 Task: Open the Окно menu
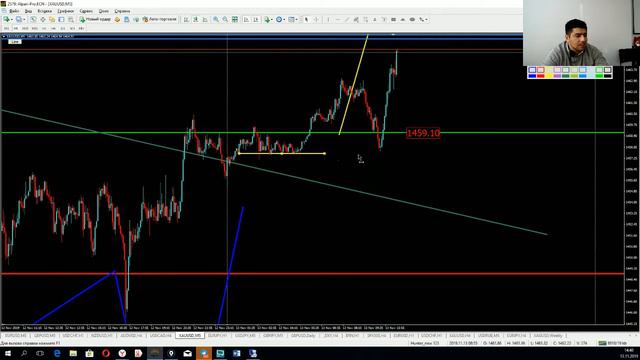[x=104, y=11]
